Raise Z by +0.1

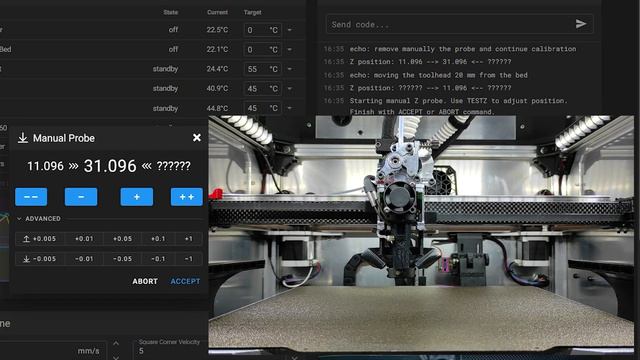coord(158,239)
